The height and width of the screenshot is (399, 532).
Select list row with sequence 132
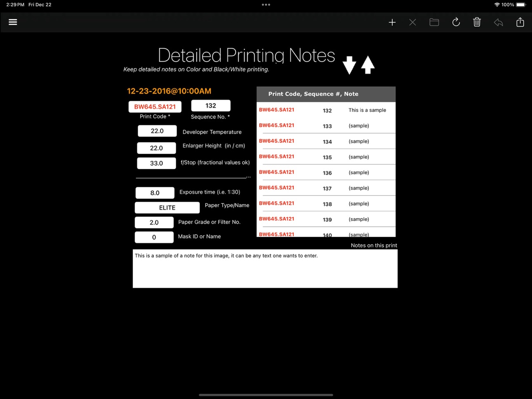[326, 110]
